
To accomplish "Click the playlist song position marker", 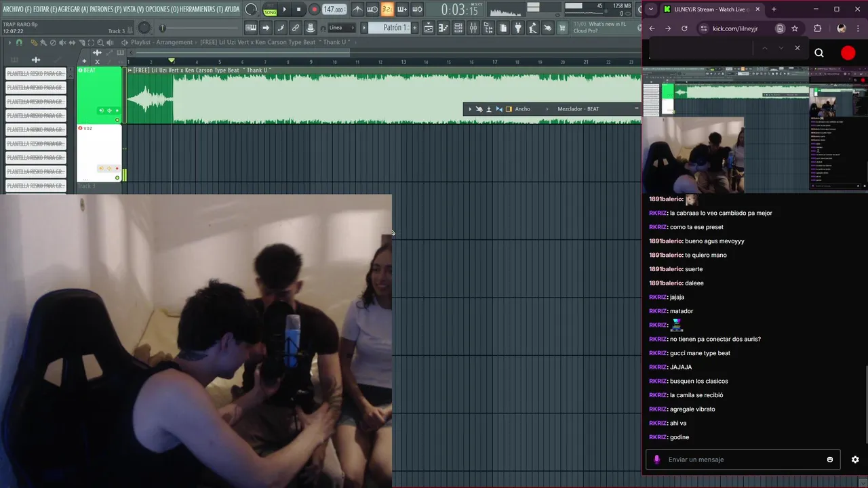I will tap(172, 62).
